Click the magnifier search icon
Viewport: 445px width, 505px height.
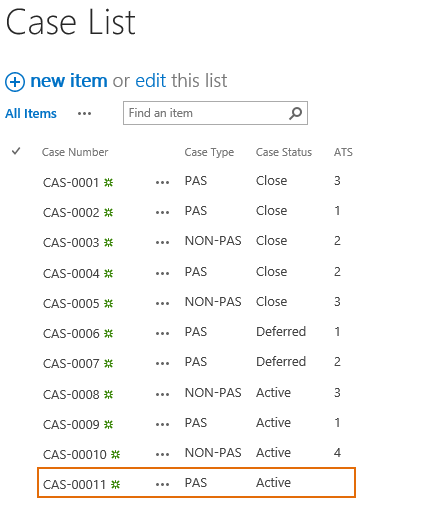(x=295, y=113)
